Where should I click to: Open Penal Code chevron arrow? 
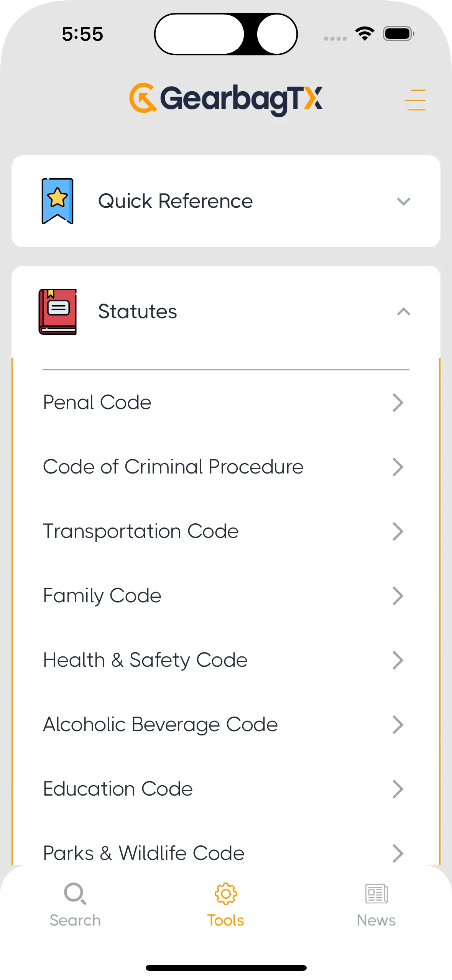click(398, 403)
